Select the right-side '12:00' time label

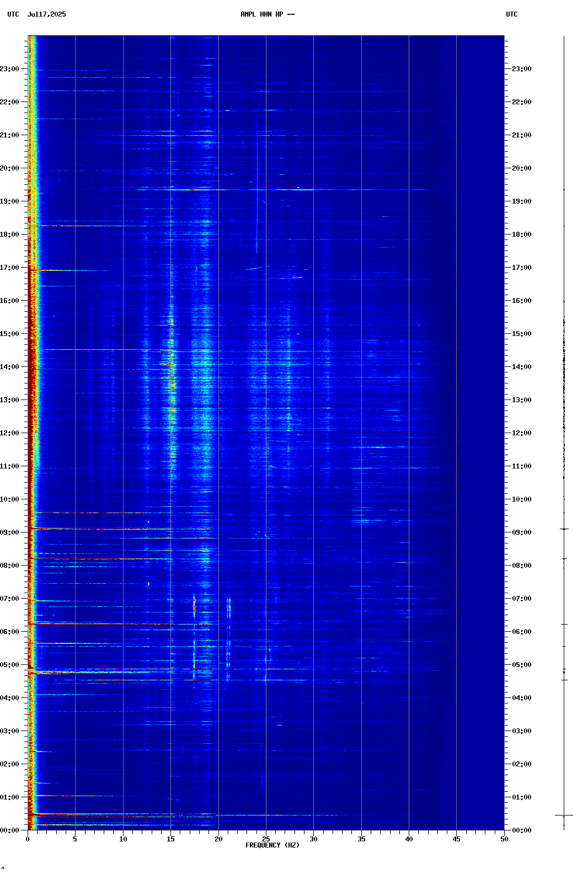[522, 433]
